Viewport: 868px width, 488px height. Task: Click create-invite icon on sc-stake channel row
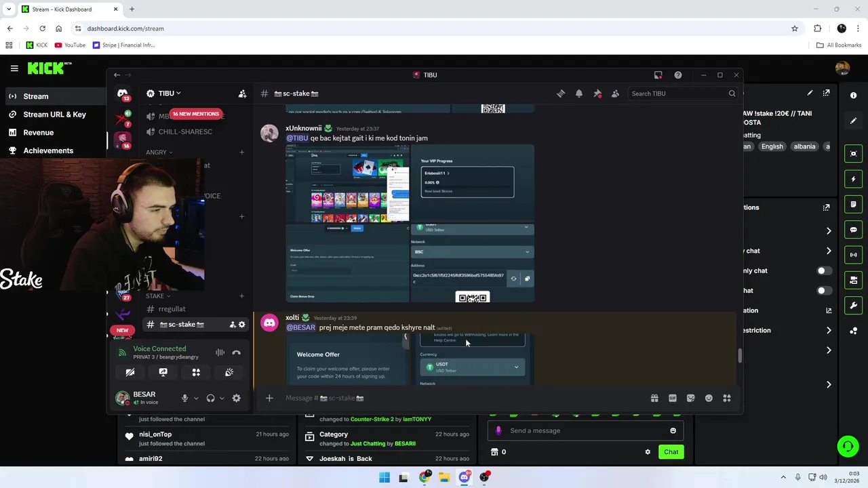tap(233, 325)
